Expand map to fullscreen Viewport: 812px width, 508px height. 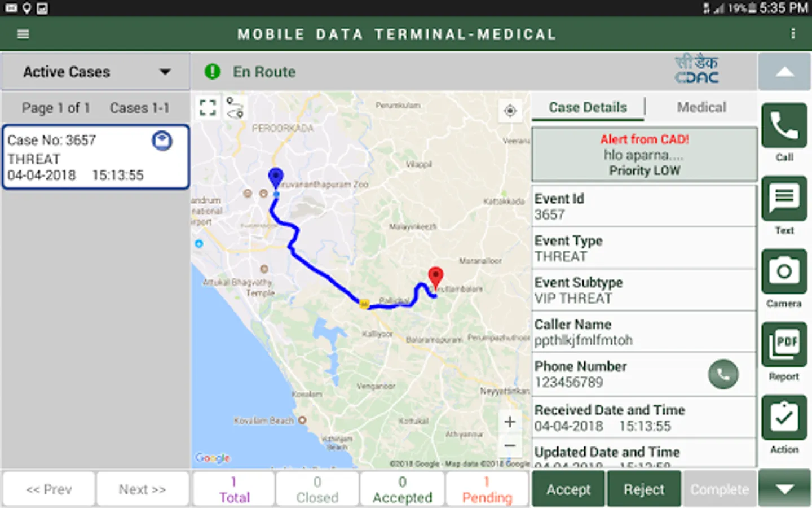[x=208, y=107]
